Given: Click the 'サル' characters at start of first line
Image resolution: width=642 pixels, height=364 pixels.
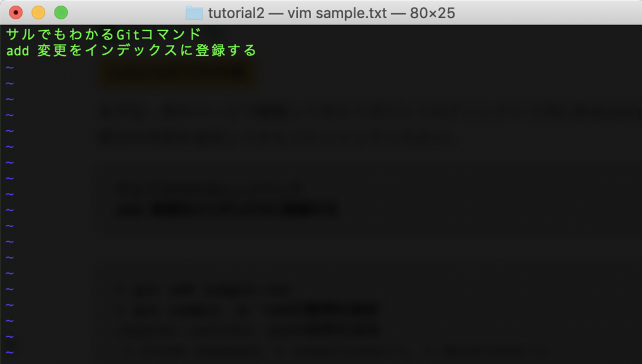Looking at the screenshot, I should [21, 34].
